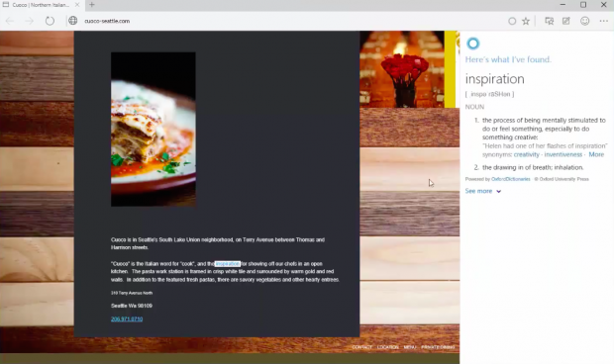
Task: Call phone number 206.971.0710 link
Action: 127,319
